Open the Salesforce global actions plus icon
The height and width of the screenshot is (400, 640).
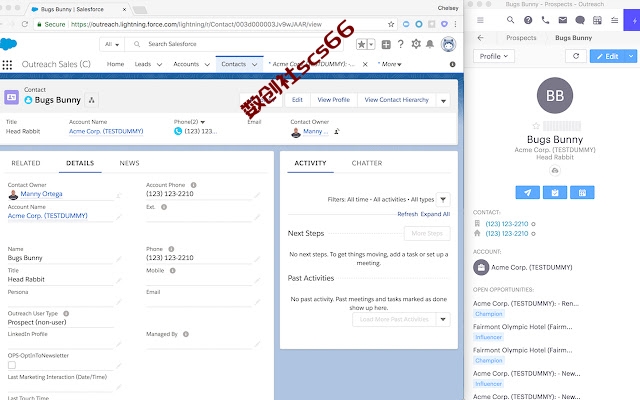tap(386, 44)
